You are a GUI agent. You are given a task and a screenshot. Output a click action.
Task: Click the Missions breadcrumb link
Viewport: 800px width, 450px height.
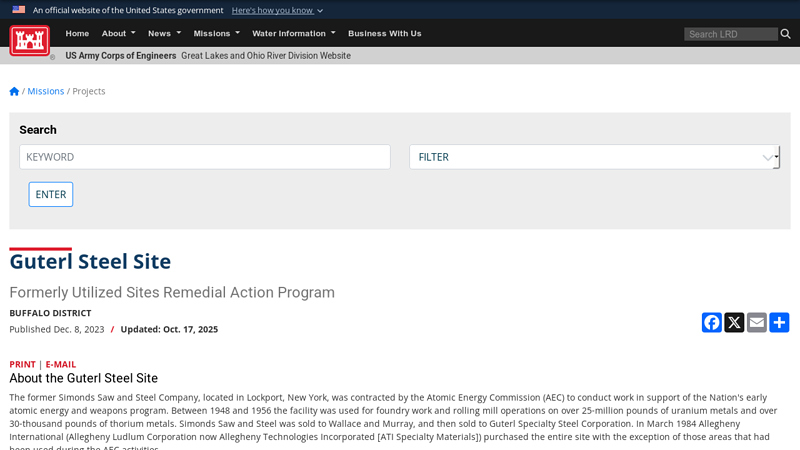(45, 91)
